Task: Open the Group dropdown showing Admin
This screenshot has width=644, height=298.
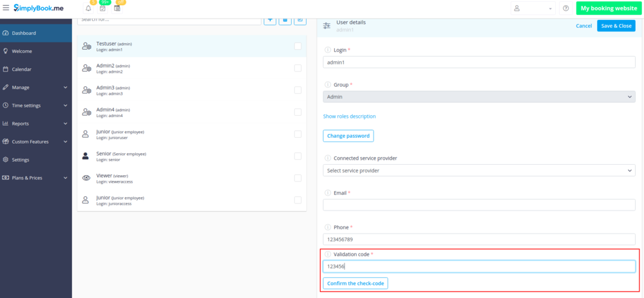Action: pos(478,97)
